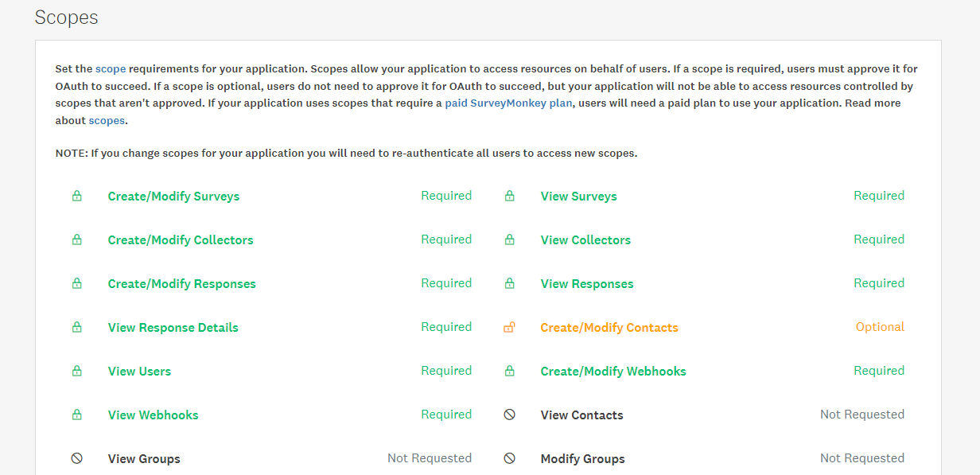Image resolution: width=980 pixels, height=475 pixels.
Task: Click lock icon beside Create/Modify Surveys
Action: (x=77, y=196)
